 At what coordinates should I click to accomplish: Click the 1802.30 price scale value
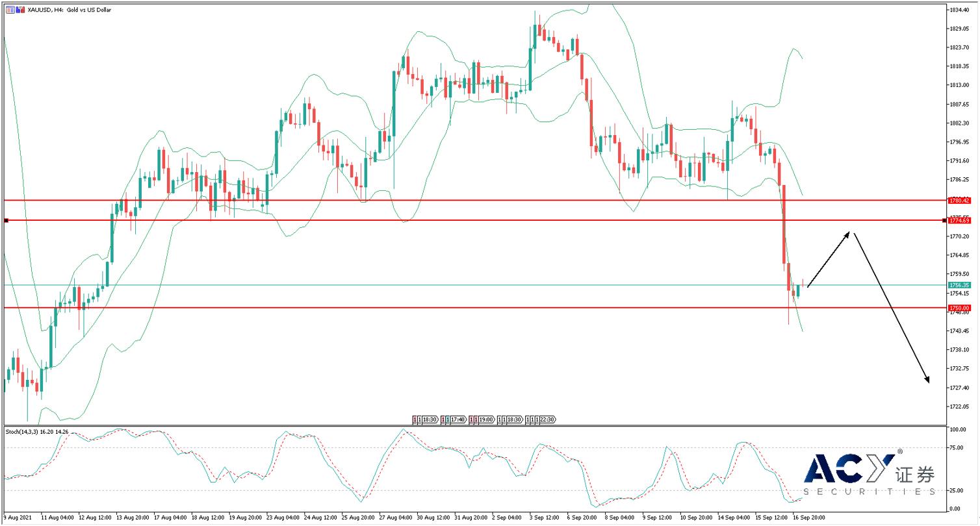click(960, 123)
